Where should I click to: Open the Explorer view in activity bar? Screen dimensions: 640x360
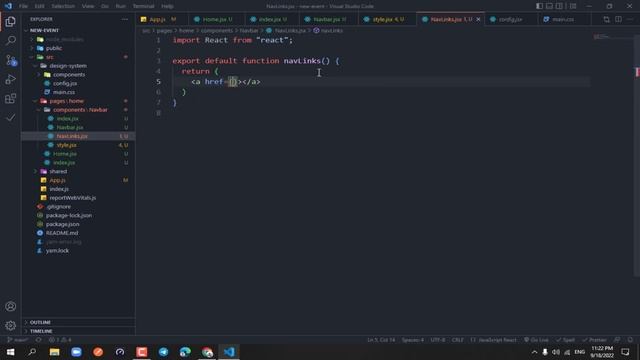click(11, 22)
